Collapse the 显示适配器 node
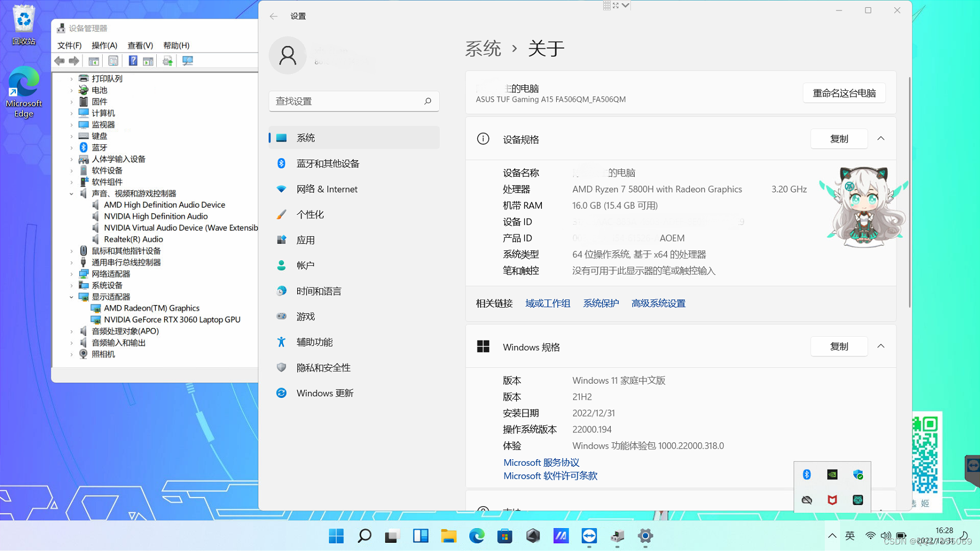 (72, 297)
